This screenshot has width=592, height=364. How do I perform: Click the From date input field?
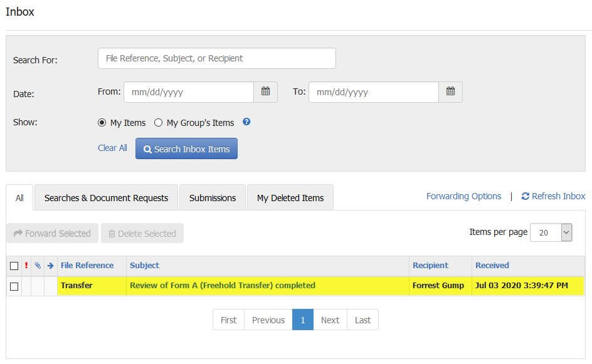point(189,92)
